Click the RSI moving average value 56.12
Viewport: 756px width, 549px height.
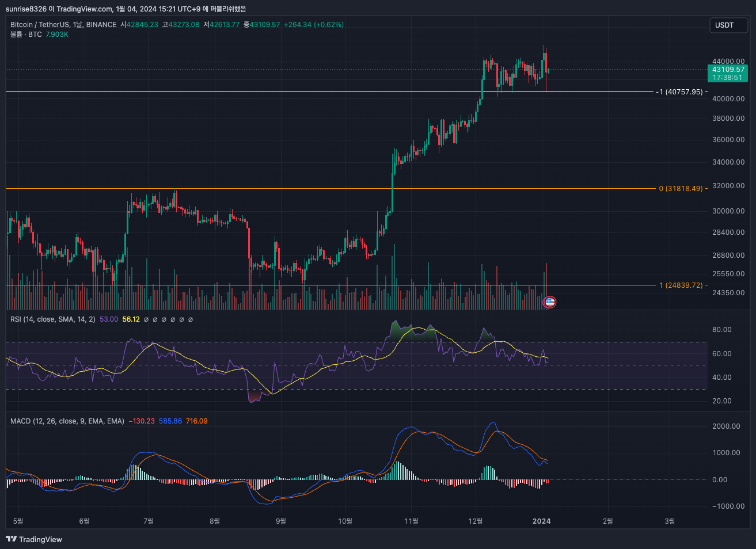point(131,319)
